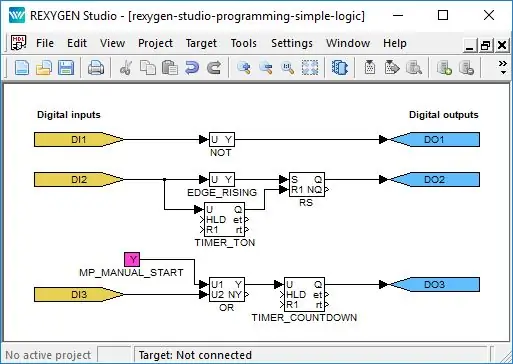Click the fit-to-window zoom icon
Screen dimensions: 513x364
tap(310, 68)
